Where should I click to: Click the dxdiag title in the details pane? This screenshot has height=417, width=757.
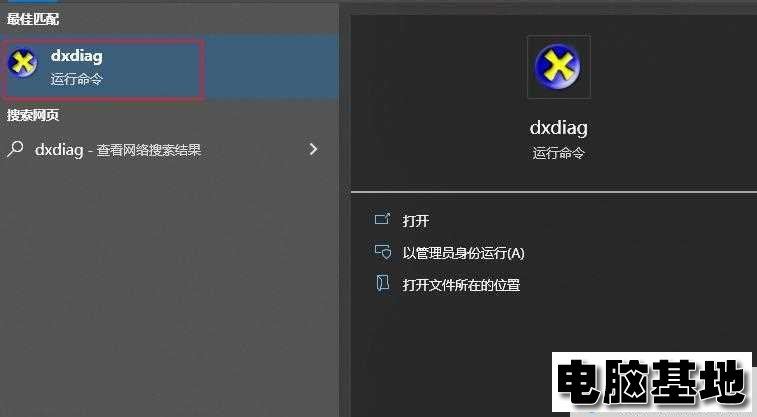559,128
